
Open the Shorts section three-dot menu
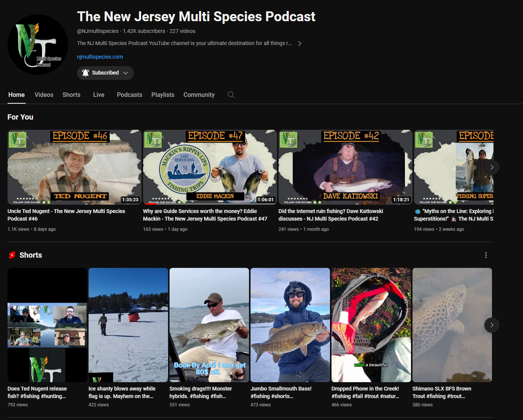(486, 255)
